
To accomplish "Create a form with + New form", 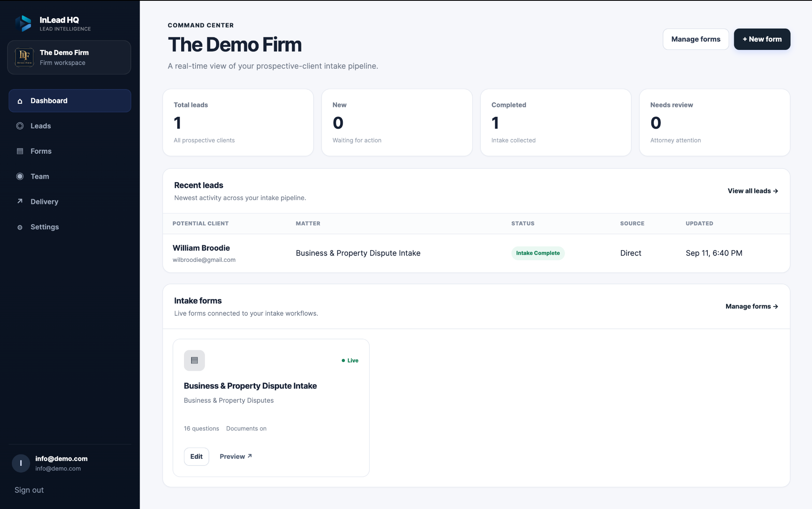I will 762,39.
